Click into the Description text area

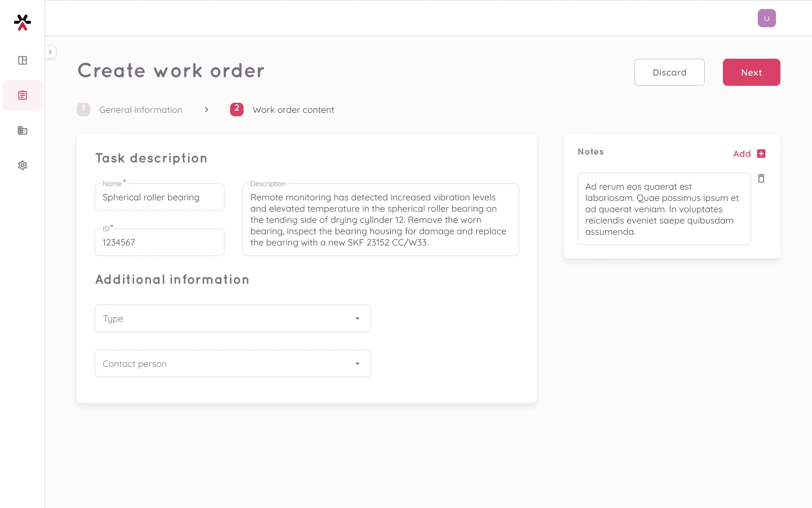(x=381, y=220)
